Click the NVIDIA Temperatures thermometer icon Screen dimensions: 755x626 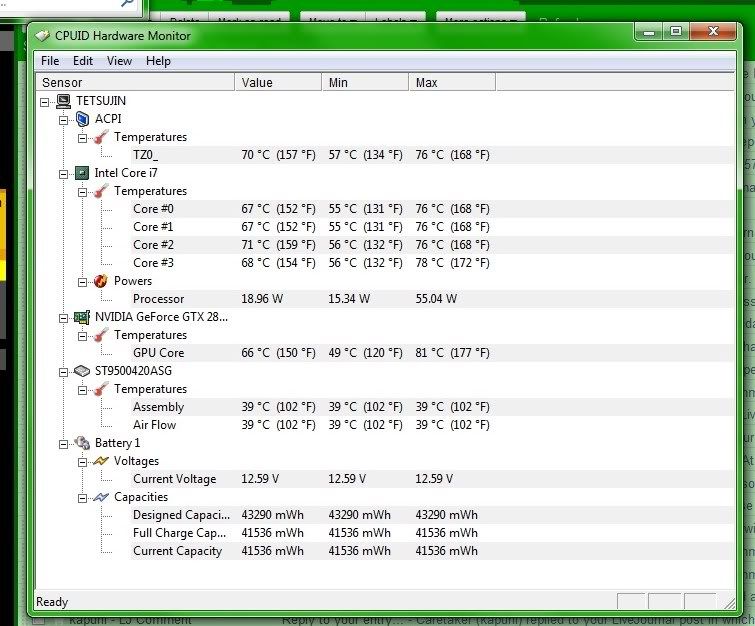[x=101, y=335]
